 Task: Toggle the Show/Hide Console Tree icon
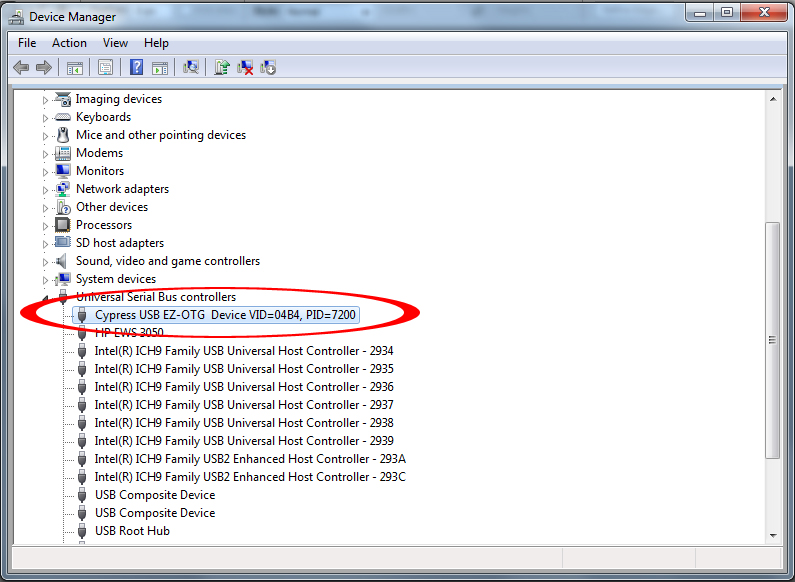[74, 67]
